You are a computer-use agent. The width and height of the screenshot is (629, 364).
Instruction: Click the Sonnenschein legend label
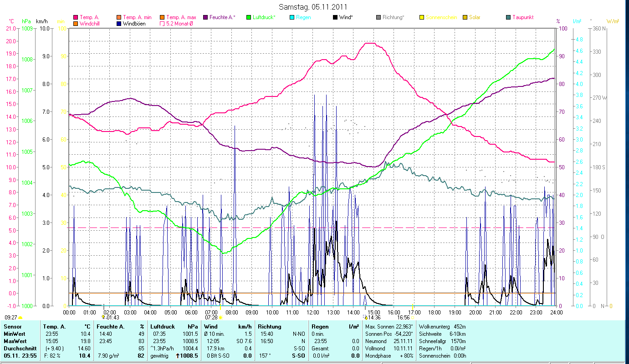pos(441,17)
